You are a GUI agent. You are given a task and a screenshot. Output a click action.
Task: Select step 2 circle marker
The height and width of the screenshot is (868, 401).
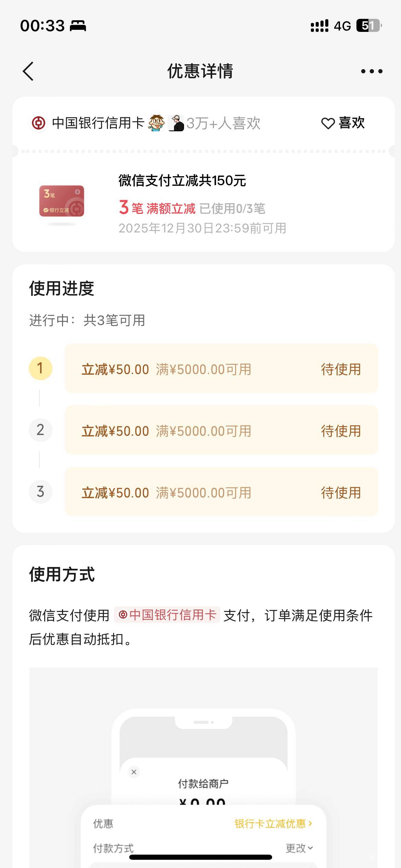coord(40,430)
